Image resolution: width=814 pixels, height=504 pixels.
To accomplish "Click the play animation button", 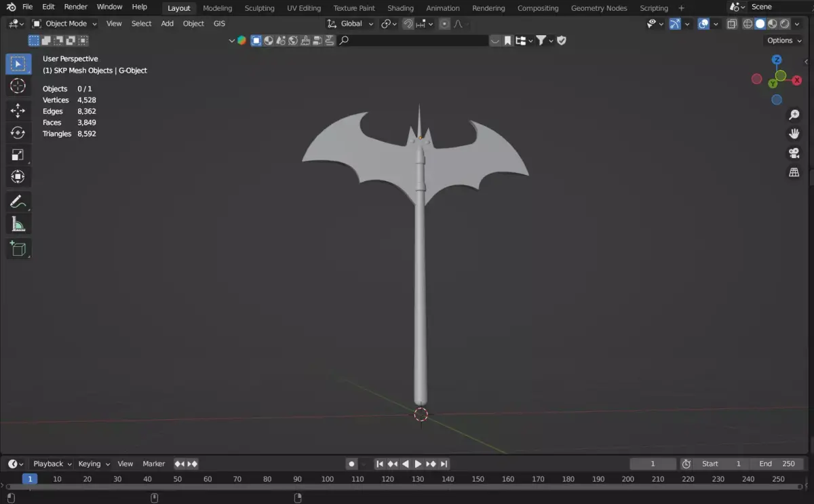I will click(x=418, y=464).
